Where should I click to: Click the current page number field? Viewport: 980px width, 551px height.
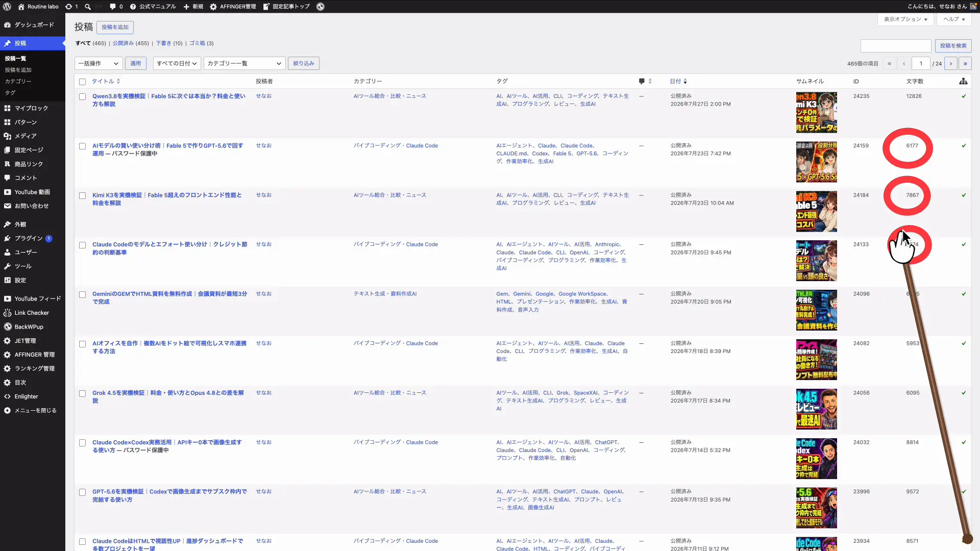[x=921, y=64]
